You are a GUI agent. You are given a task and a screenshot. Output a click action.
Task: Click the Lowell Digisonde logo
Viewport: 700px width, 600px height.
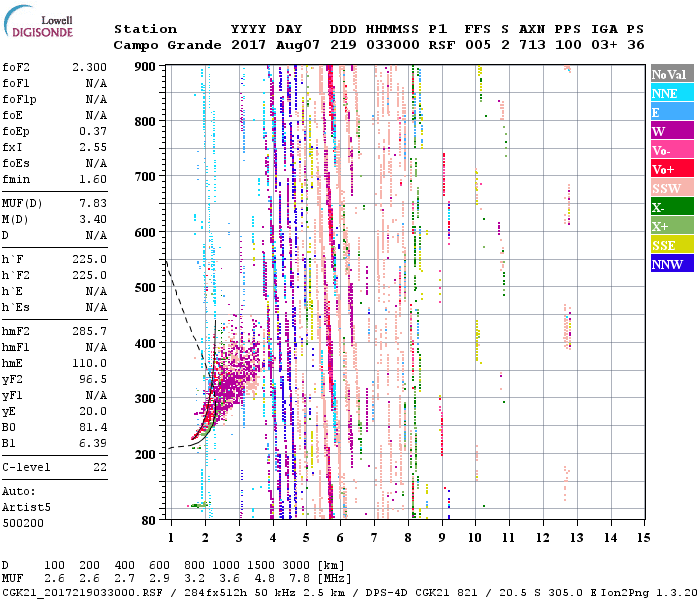[x=38, y=21]
